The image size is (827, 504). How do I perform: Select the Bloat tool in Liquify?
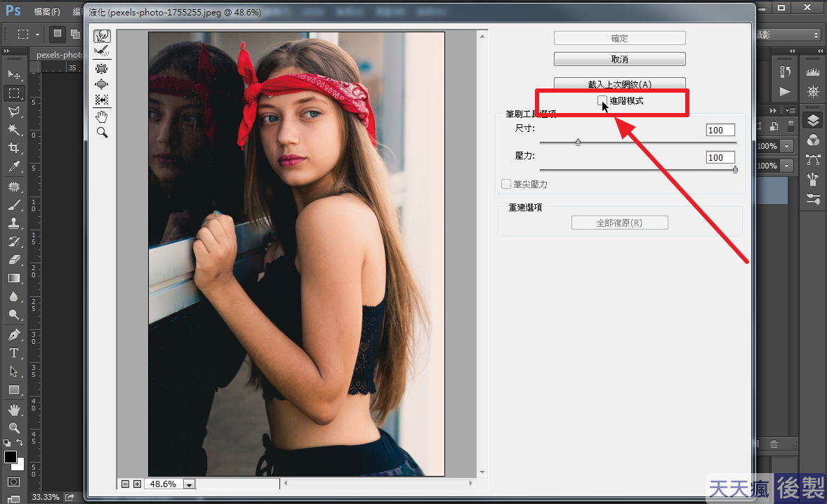(102, 84)
